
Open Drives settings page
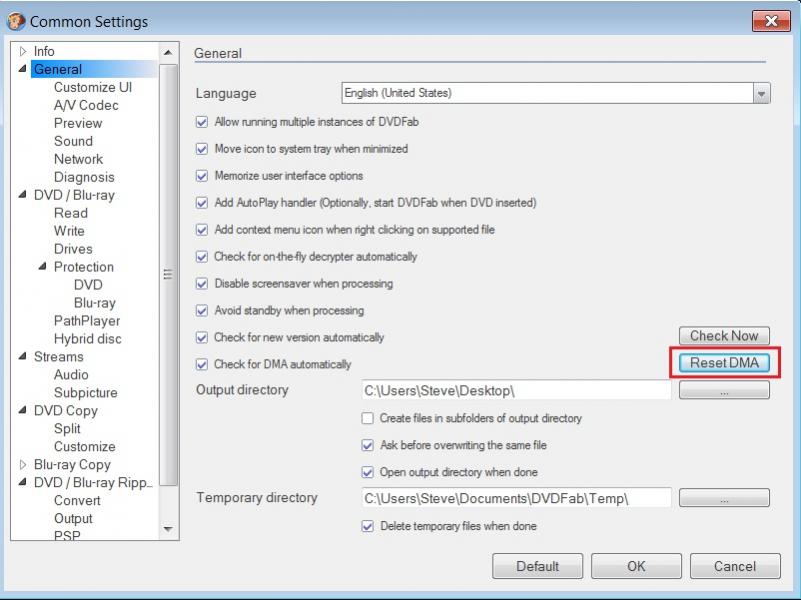coord(74,249)
